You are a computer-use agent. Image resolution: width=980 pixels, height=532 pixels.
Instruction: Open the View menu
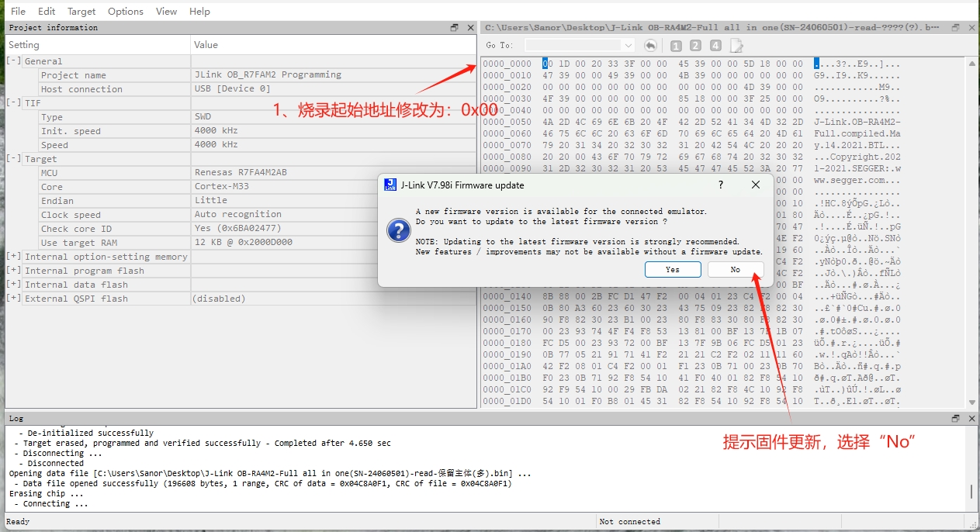pos(166,12)
